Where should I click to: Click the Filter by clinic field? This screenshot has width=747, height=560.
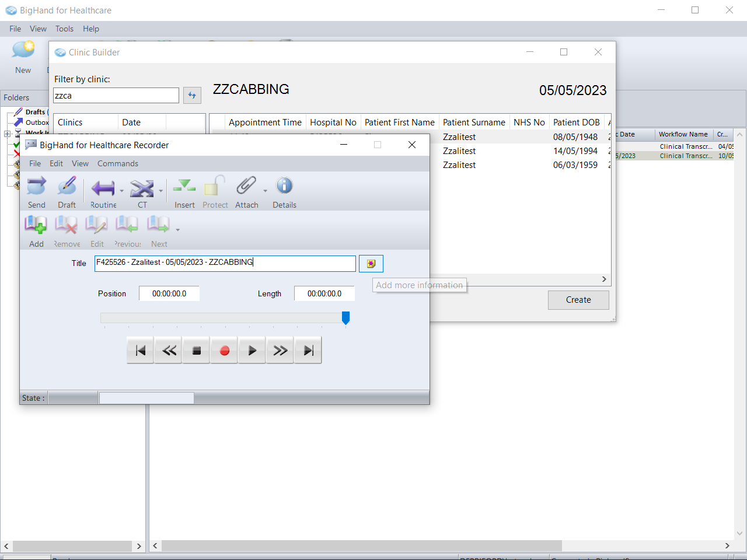coord(116,96)
